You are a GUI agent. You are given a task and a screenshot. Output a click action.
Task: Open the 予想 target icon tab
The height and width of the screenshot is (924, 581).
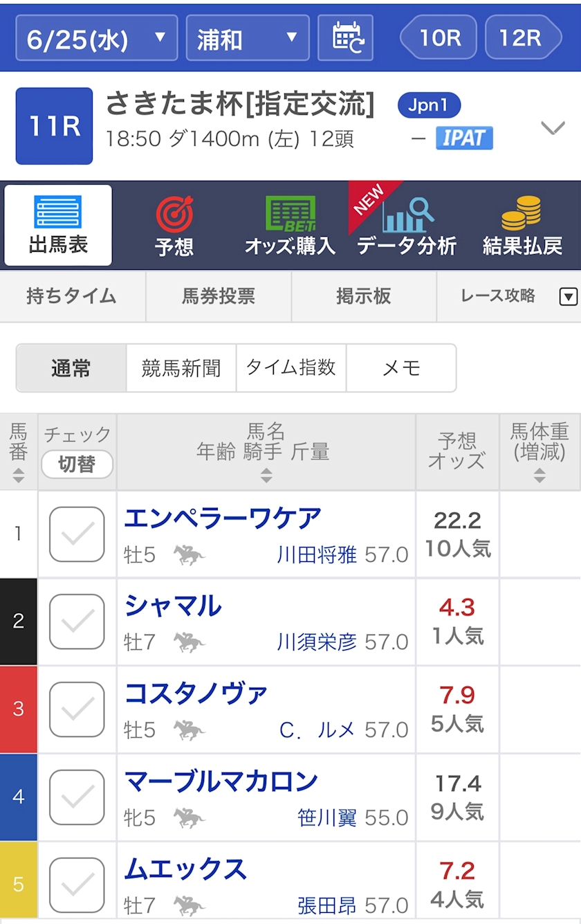[x=174, y=214]
